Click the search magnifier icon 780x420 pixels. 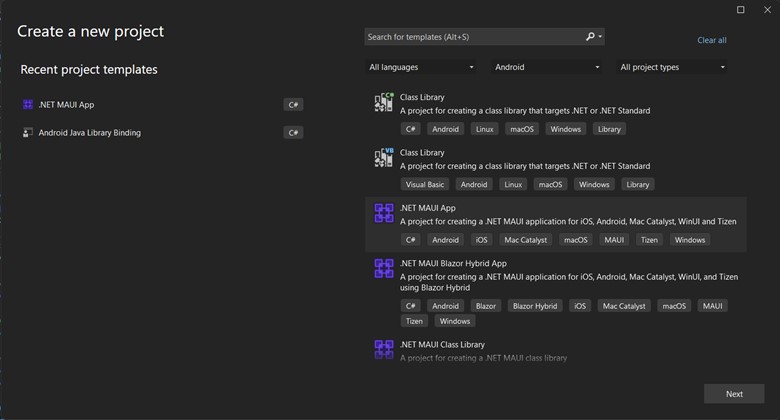tap(590, 37)
